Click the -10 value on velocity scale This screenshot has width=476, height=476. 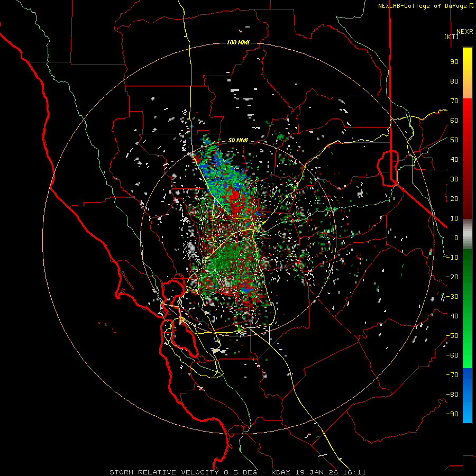tap(452, 258)
